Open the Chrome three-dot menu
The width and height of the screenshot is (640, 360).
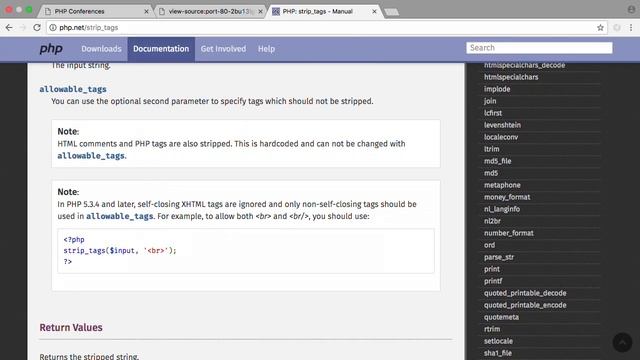coord(631,27)
